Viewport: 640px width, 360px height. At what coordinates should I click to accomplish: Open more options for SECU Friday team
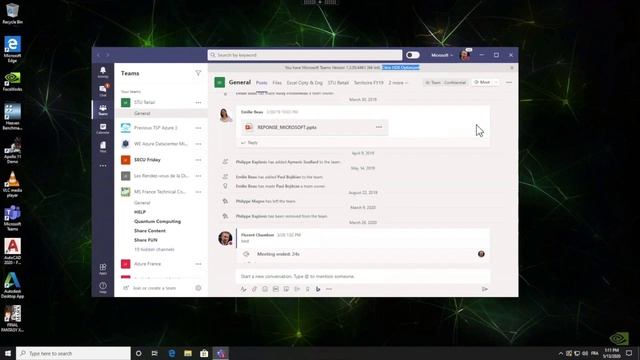198,160
